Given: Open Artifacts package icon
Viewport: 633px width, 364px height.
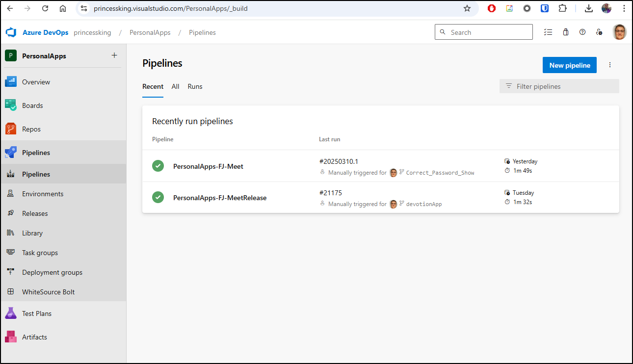Looking at the screenshot, I should point(11,337).
